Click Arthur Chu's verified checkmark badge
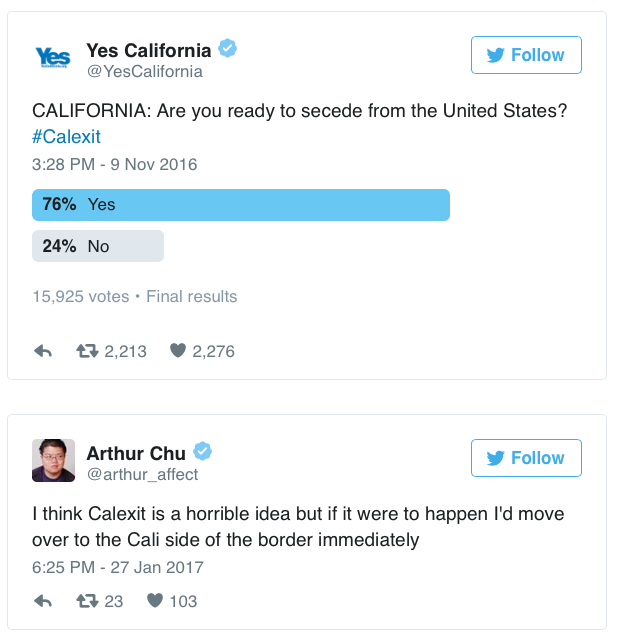The width and height of the screenshot is (617, 644). click(203, 451)
